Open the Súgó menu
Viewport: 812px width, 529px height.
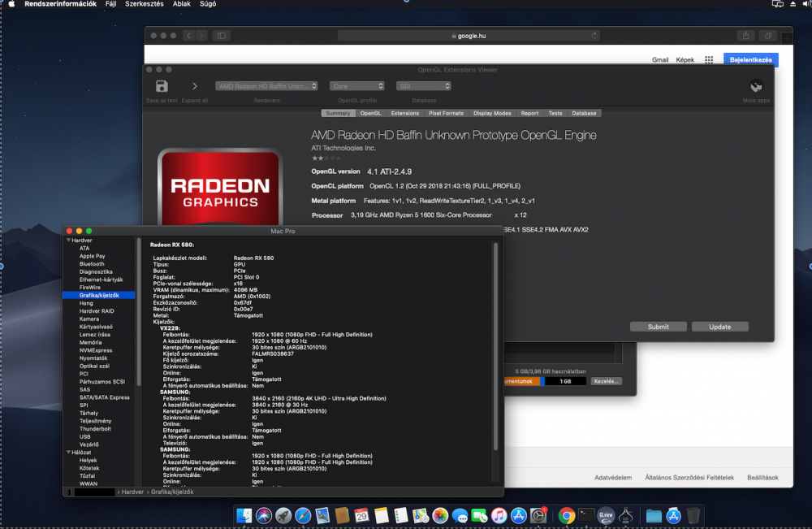pos(208,4)
